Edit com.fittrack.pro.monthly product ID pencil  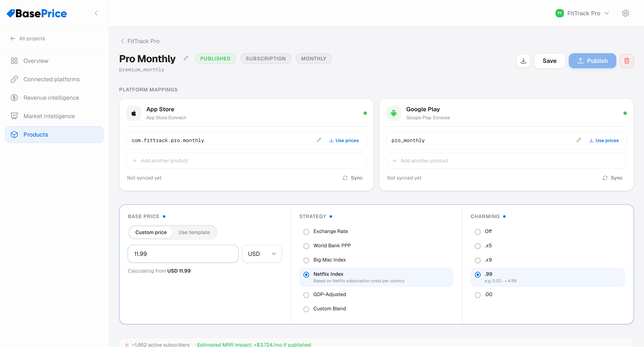(x=319, y=140)
